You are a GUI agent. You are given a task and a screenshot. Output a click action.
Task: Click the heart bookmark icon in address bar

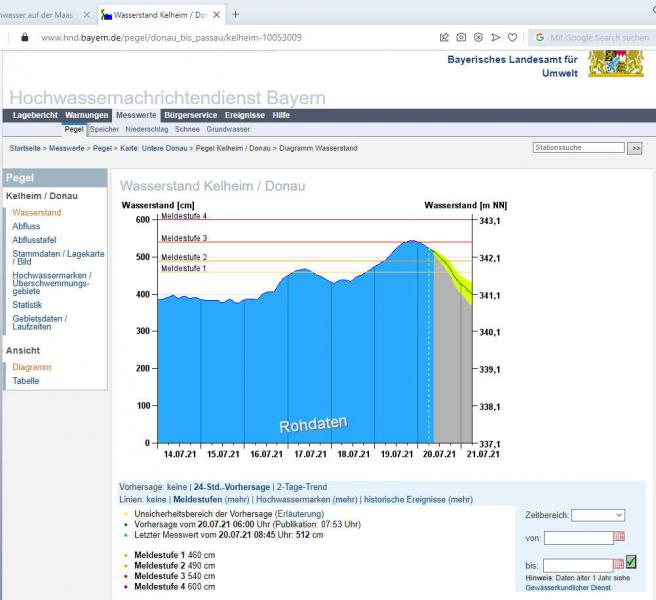click(512, 37)
